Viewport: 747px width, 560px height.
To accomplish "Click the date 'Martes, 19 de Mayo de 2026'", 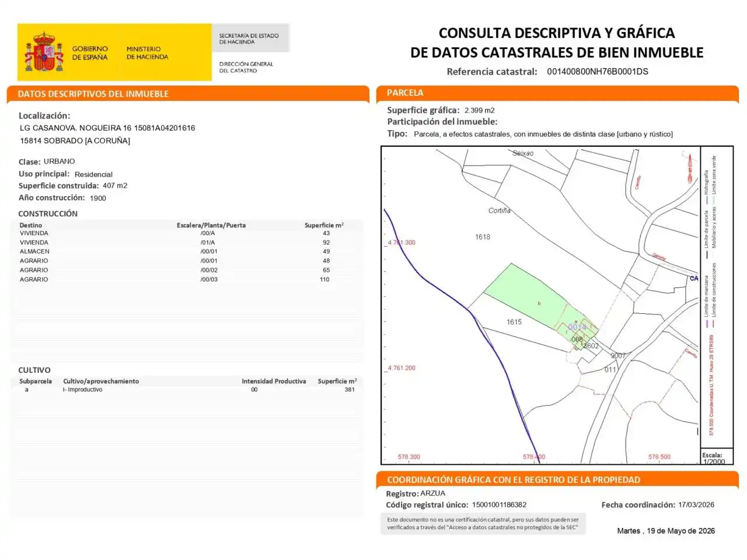I will 666,531.
